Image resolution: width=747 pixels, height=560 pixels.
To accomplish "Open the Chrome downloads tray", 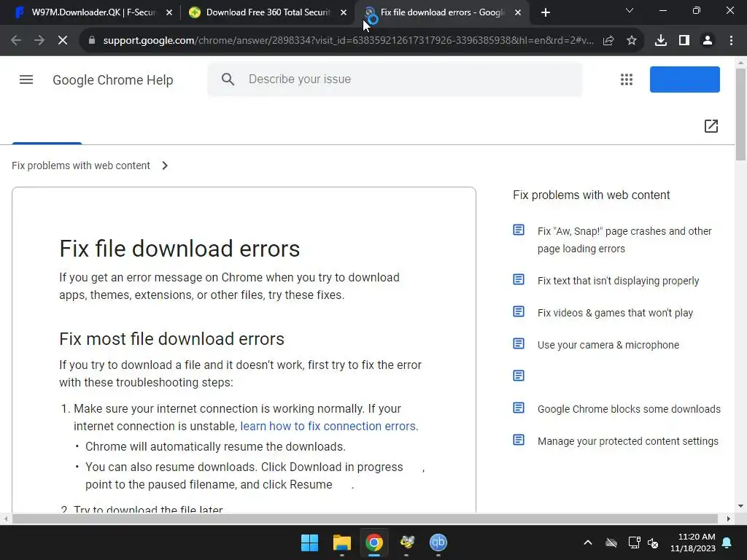I will tap(661, 41).
